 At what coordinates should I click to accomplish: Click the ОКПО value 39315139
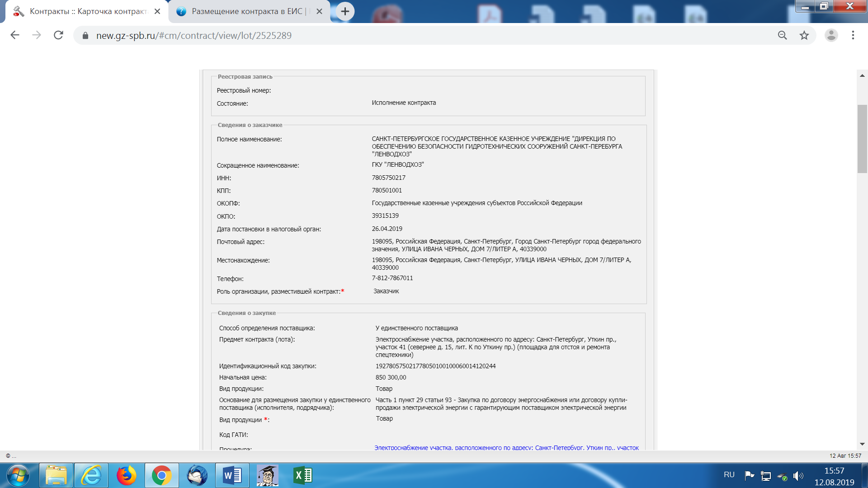click(385, 216)
